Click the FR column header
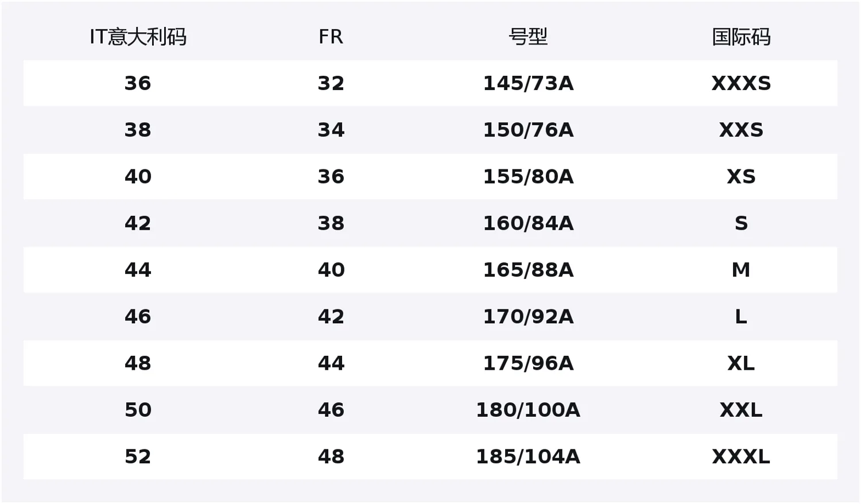861x504 pixels. click(x=331, y=37)
